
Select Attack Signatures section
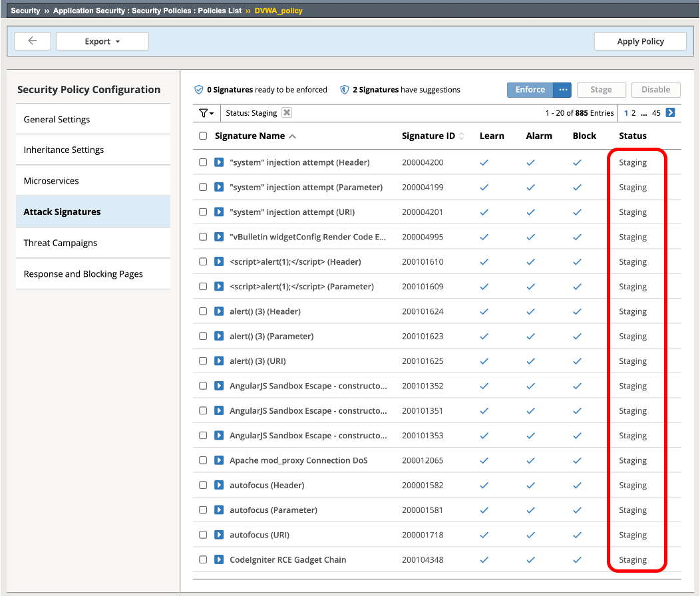point(93,212)
